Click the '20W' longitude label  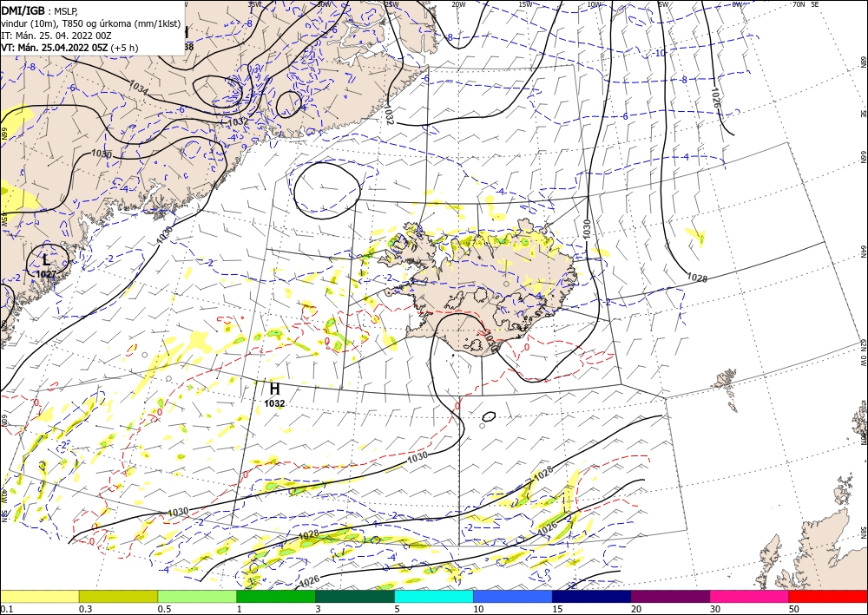(x=458, y=4)
